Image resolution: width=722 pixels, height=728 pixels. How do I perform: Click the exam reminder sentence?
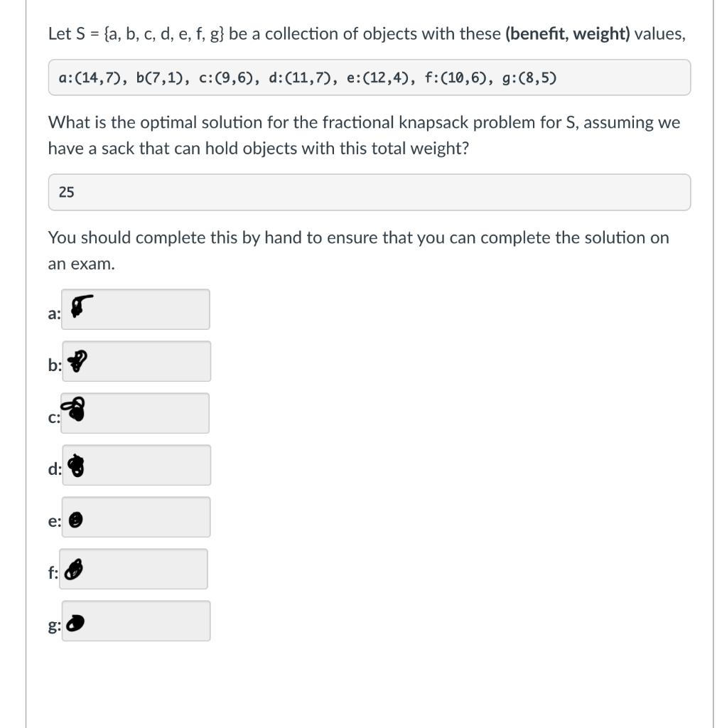coord(358,250)
